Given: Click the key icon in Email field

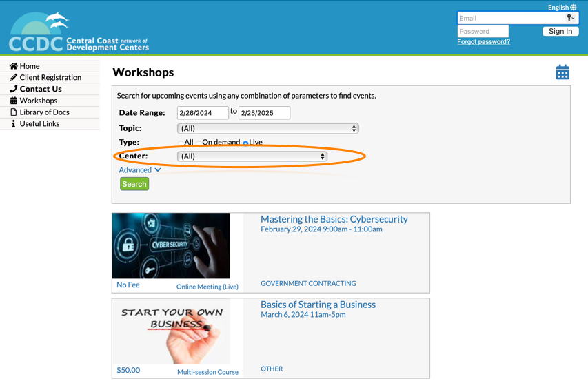Looking at the screenshot, I should coord(570,19).
